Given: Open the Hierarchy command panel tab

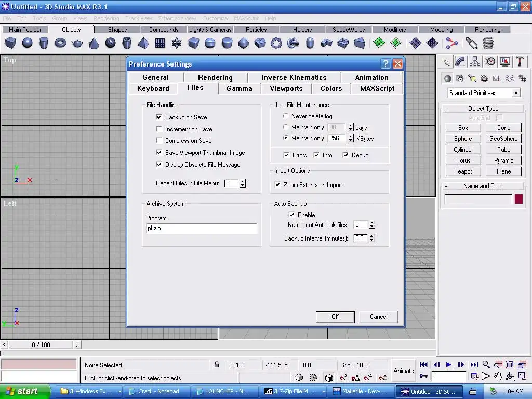Looking at the screenshot, I should click(x=475, y=62).
